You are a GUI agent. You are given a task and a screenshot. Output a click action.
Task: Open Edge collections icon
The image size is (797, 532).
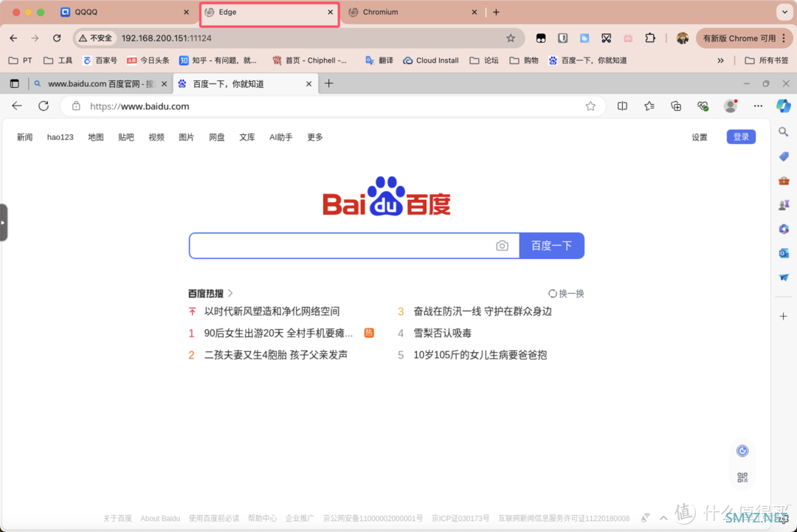click(x=676, y=106)
